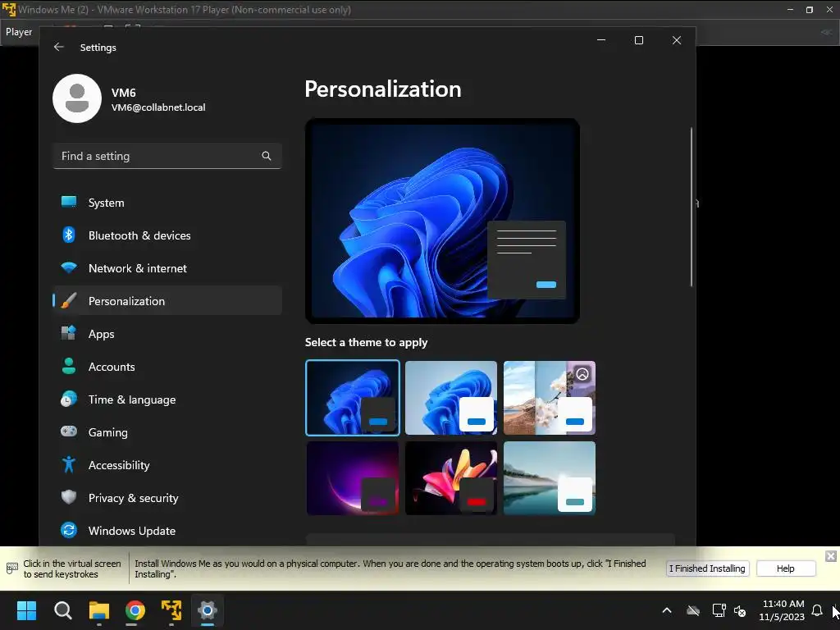
Task: Open Network & internet wifi icon
Action: pos(69,267)
